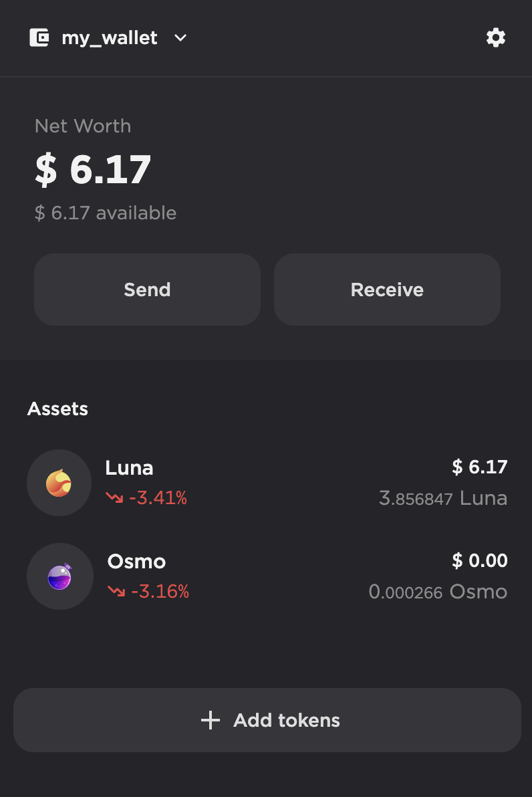The image size is (532, 797).
Task: Open the Luna asset row
Action: click(267, 483)
